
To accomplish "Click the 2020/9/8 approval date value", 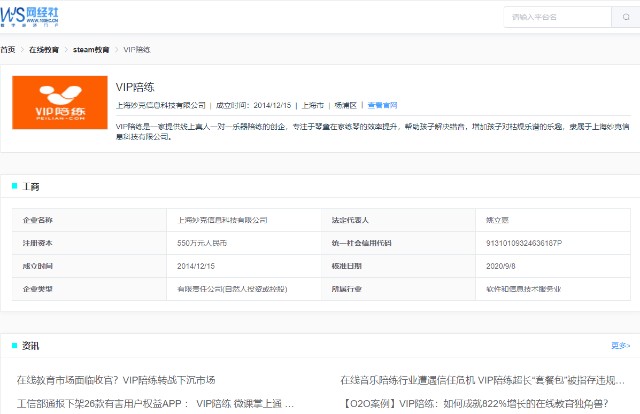I will pyautogui.click(x=501, y=266).
